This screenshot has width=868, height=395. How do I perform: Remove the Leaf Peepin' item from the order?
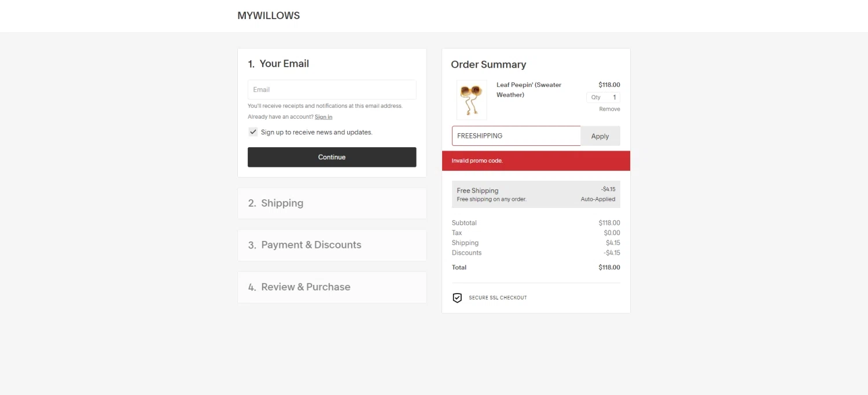click(x=609, y=109)
